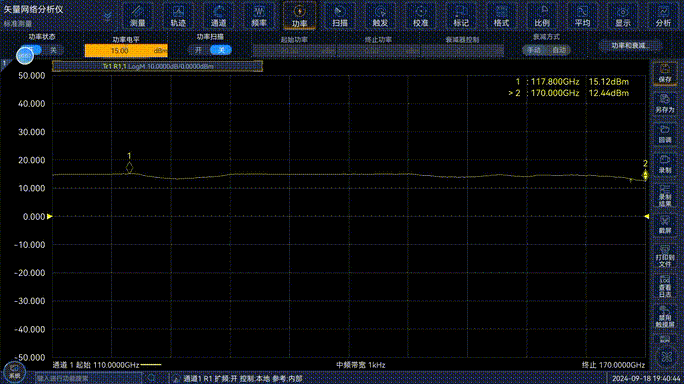
Task: Open the 格式 (Format) menu icon
Action: (501, 16)
